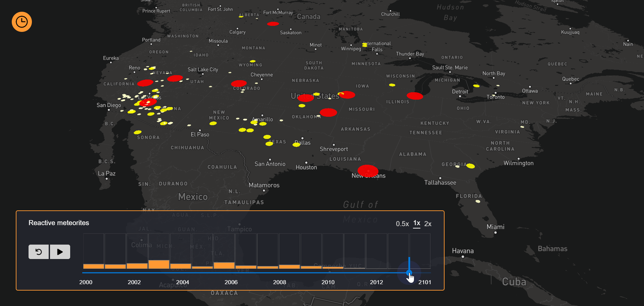Image resolution: width=644 pixels, height=306 pixels.
Task: Switch playback speed to 2x
Action: [x=428, y=224]
